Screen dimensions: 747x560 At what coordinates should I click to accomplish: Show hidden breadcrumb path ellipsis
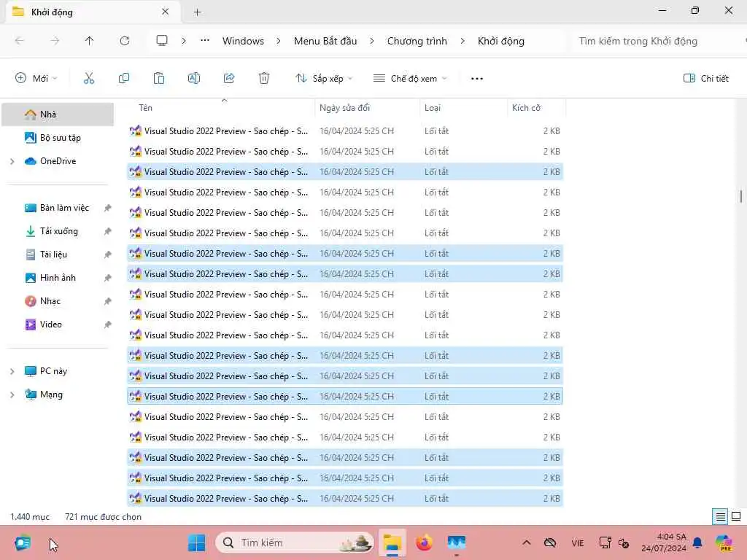tap(205, 41)
